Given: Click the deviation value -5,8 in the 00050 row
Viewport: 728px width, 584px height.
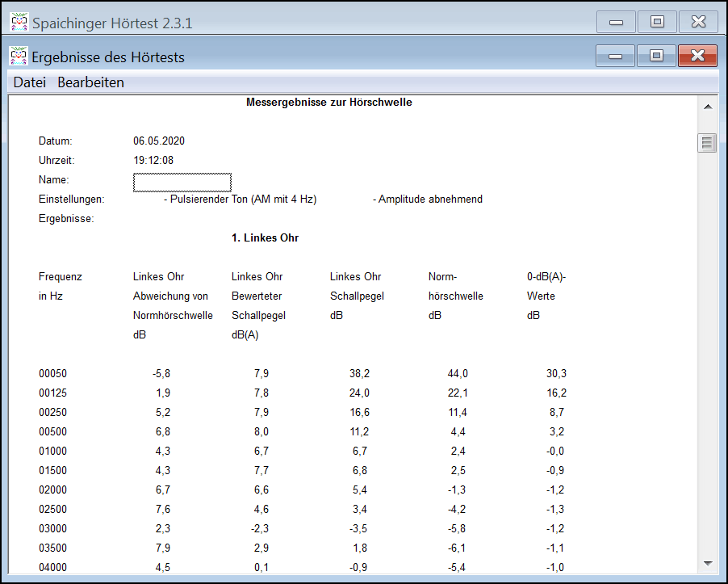Looking at the screenshot, I should (161, 373).
